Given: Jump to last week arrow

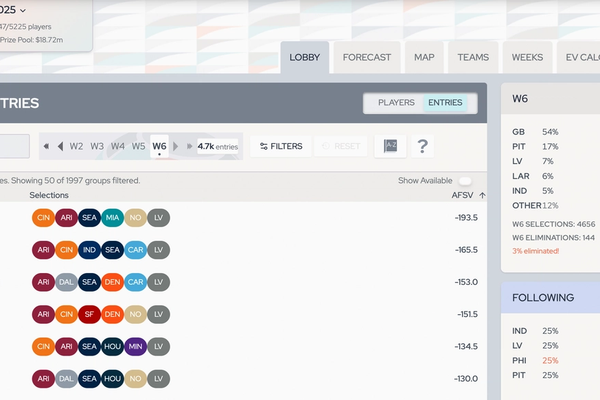Looking at the screenshot, I should click(189, 146).
